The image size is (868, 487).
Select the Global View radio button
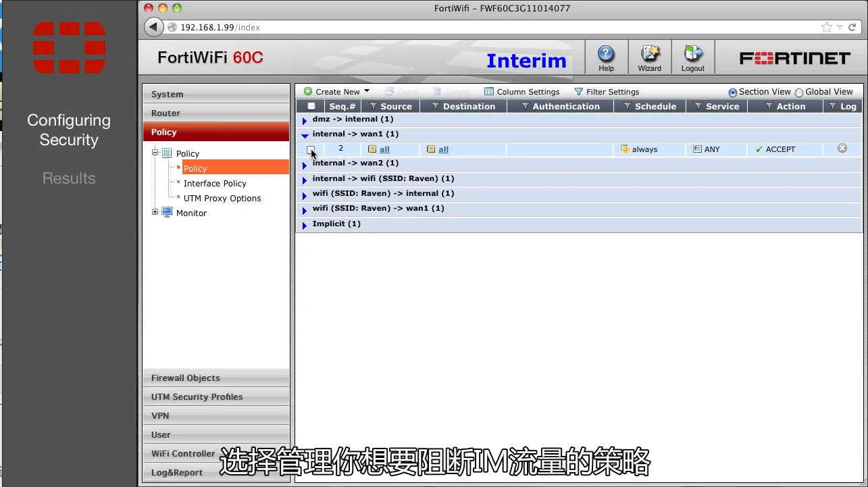[x=799, y=93]
